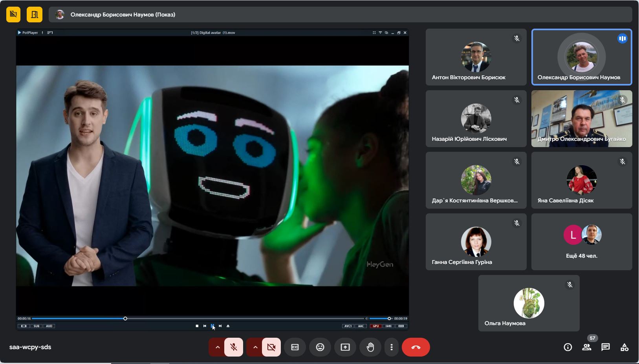Toggle closed captions

click(x=295, y=347)
